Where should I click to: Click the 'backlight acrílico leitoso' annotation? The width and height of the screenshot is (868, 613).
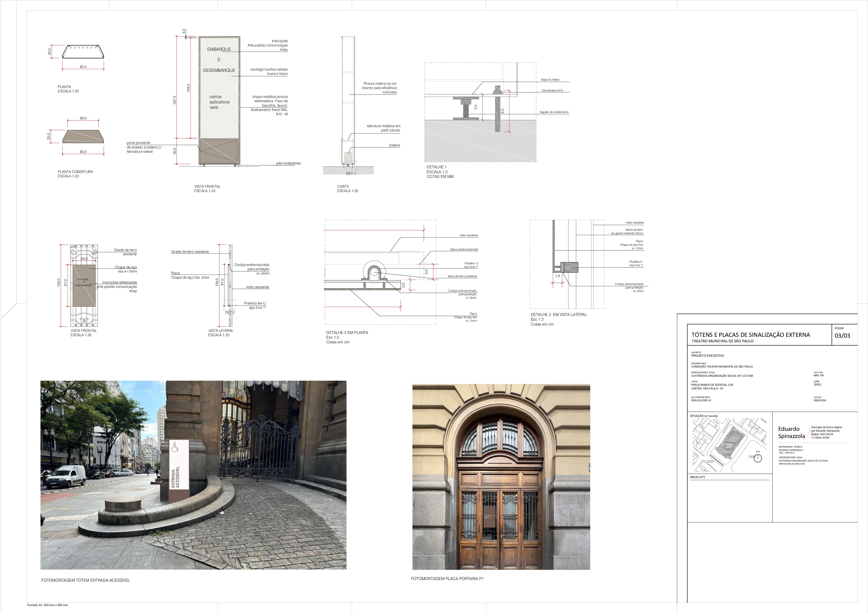pos(269,71)
